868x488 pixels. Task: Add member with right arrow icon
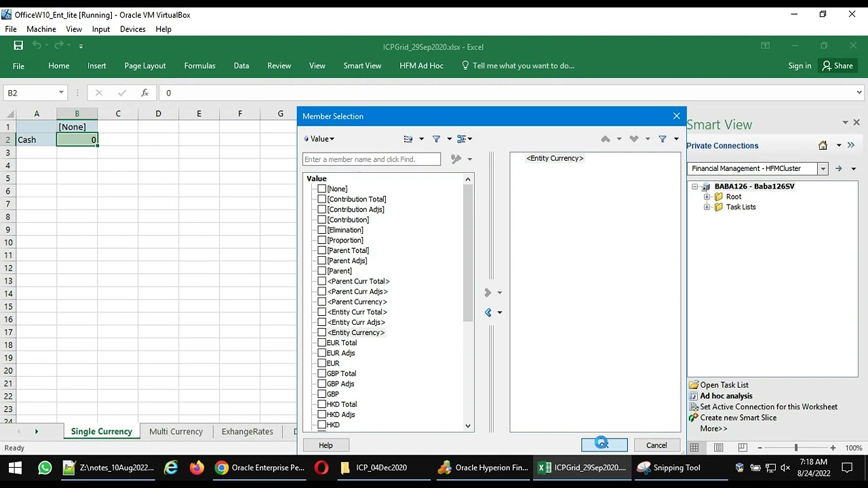point(488,293)
